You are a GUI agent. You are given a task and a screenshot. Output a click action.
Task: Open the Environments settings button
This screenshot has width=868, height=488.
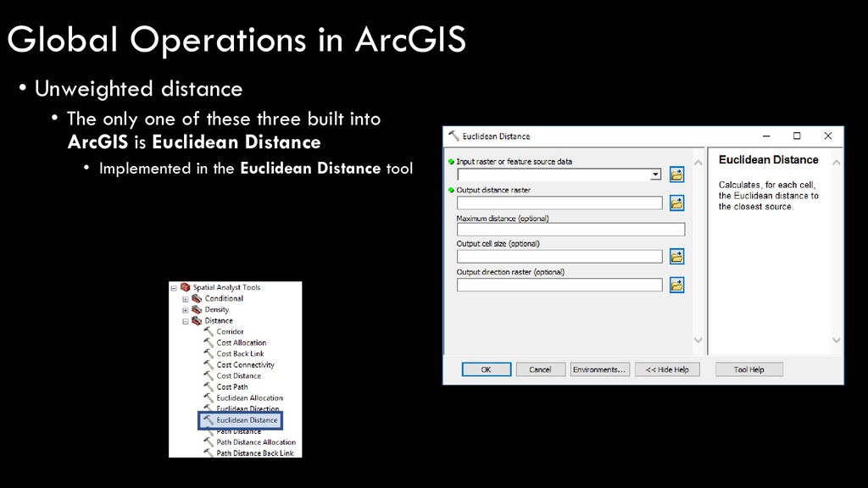(599, 369)
